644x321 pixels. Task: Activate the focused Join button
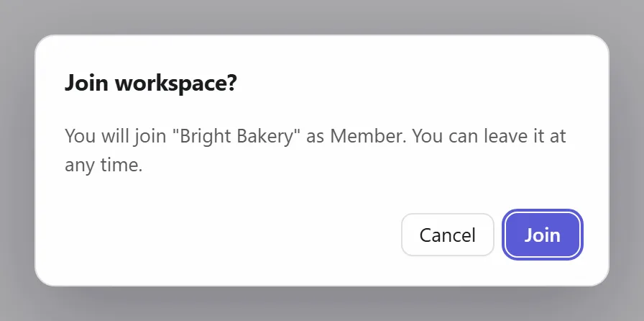(x=542, y=235)
